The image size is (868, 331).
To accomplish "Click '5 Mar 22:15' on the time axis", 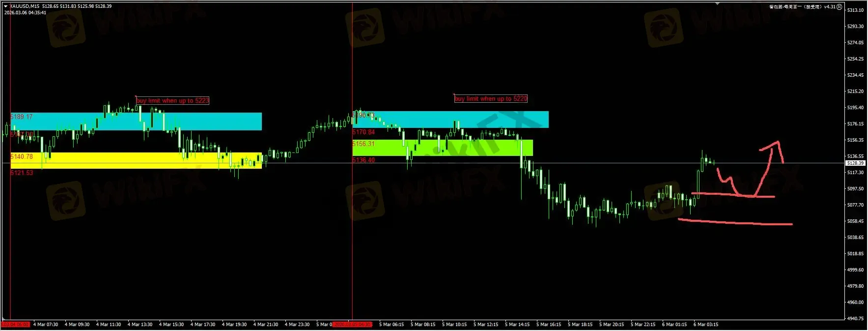I will pos(643,325).
